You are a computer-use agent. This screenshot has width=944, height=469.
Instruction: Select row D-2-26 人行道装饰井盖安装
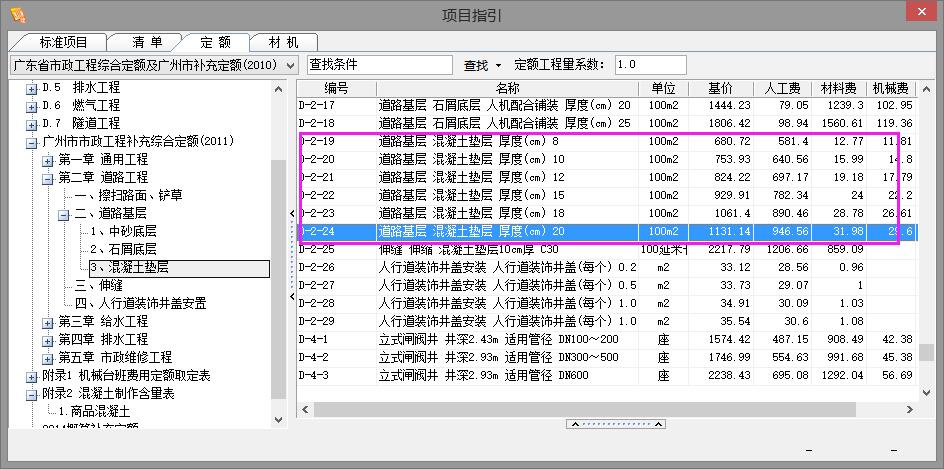606,267
